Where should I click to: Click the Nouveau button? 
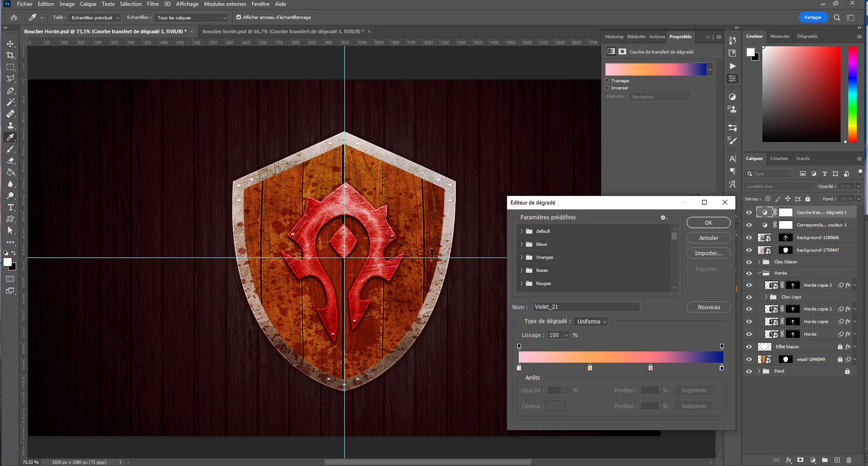click(708, 307)
